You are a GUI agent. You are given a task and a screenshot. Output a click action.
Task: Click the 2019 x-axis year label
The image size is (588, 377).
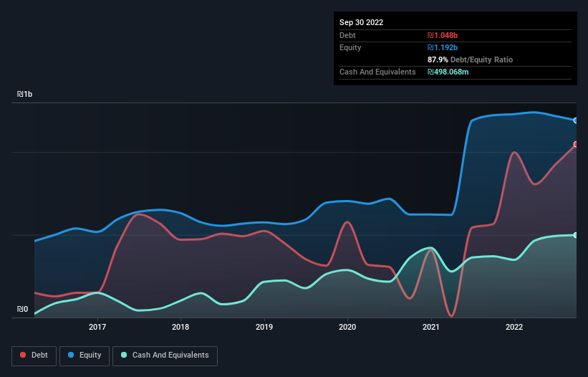(x=264, y=327)
